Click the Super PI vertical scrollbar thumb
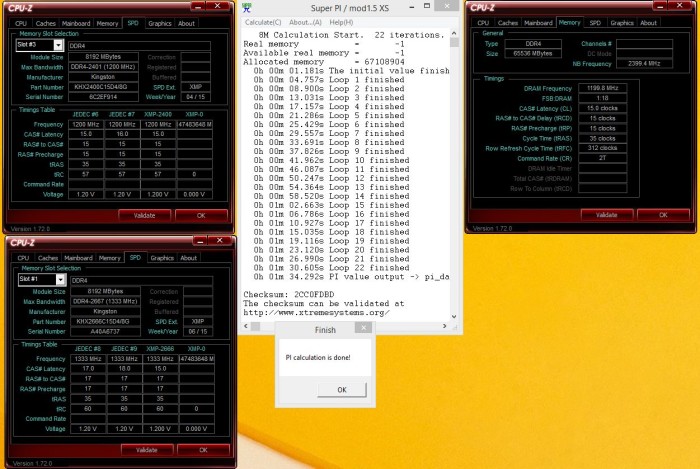The height and width of the screenshot is (469, 700). (454, 42)
